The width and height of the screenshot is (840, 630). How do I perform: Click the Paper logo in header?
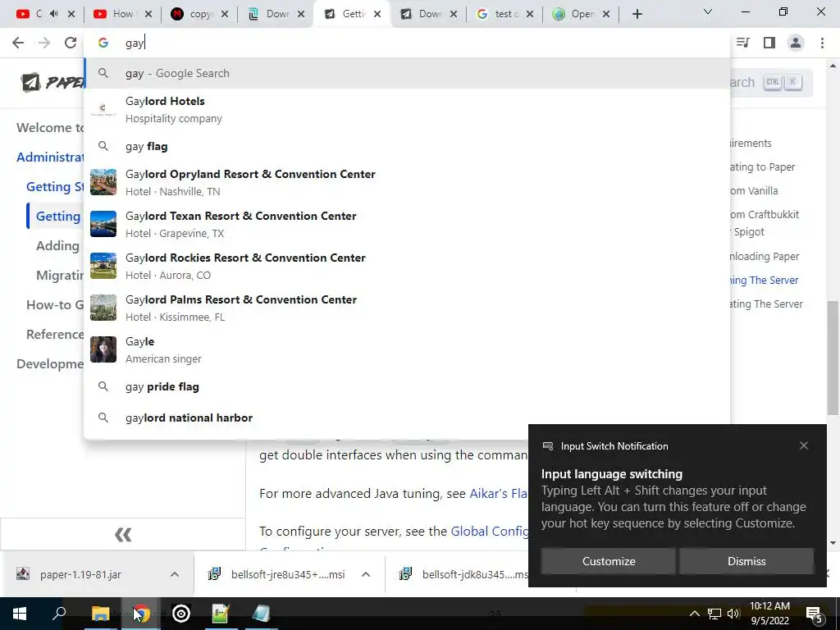click(52, 82)
